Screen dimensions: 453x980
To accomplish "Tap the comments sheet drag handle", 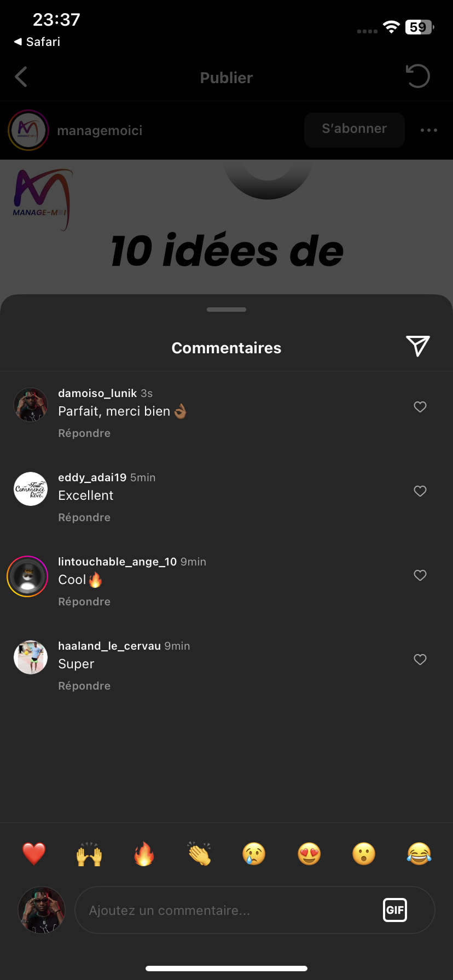I will [226, 310].
